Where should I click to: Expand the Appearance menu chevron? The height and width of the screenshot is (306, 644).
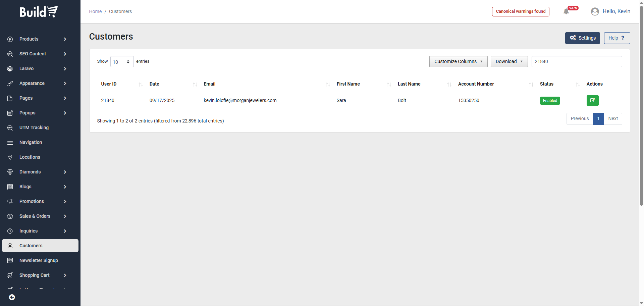click(65, 84)
